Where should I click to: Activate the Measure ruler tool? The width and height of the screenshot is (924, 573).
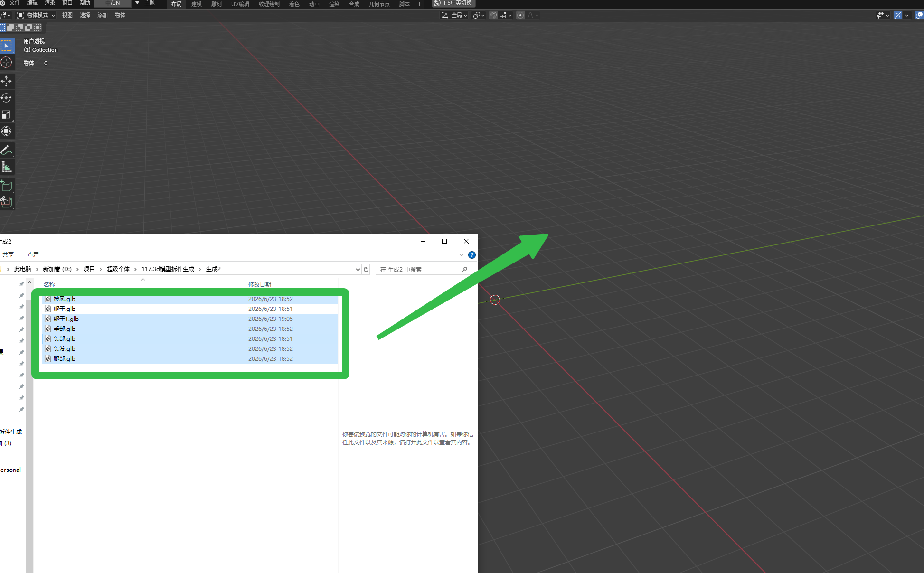pos(6,167)
